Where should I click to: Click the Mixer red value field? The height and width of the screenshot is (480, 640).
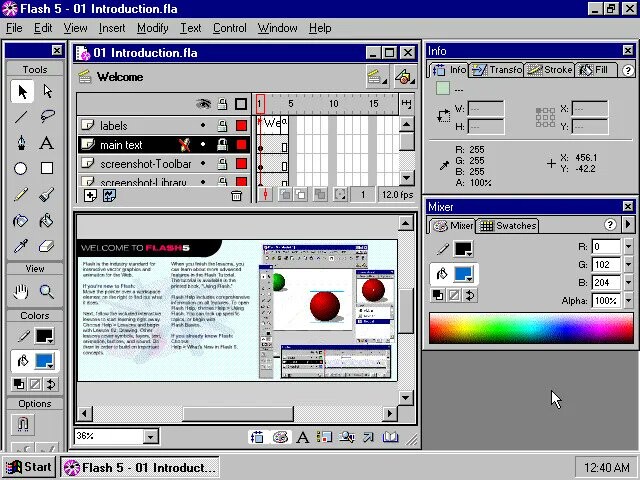[605, 247]
